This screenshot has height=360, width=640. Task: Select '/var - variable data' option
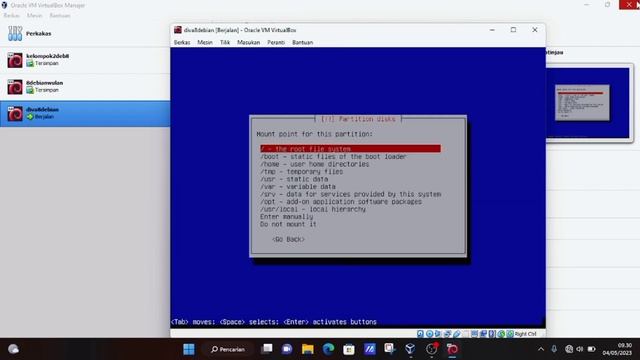point(298,187)
